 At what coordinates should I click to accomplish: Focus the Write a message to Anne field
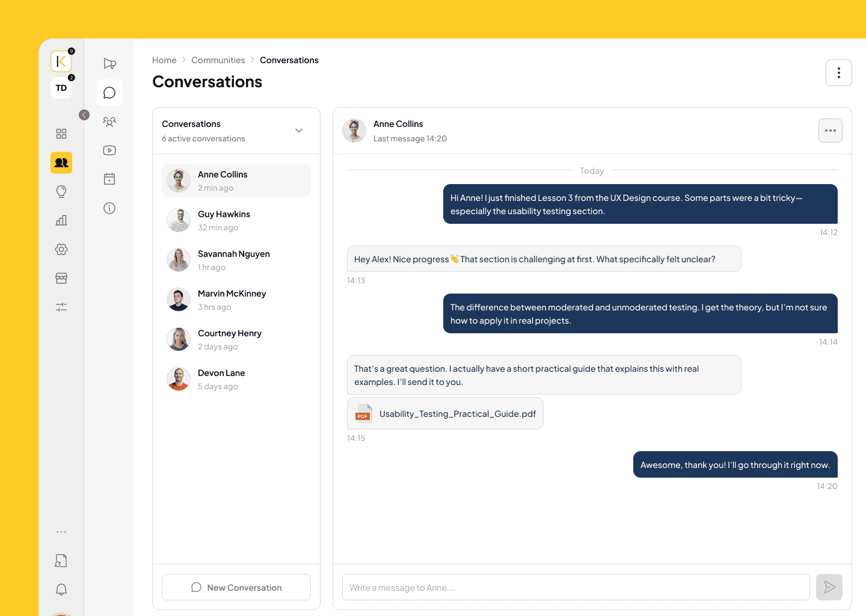(x=576, y=587)
